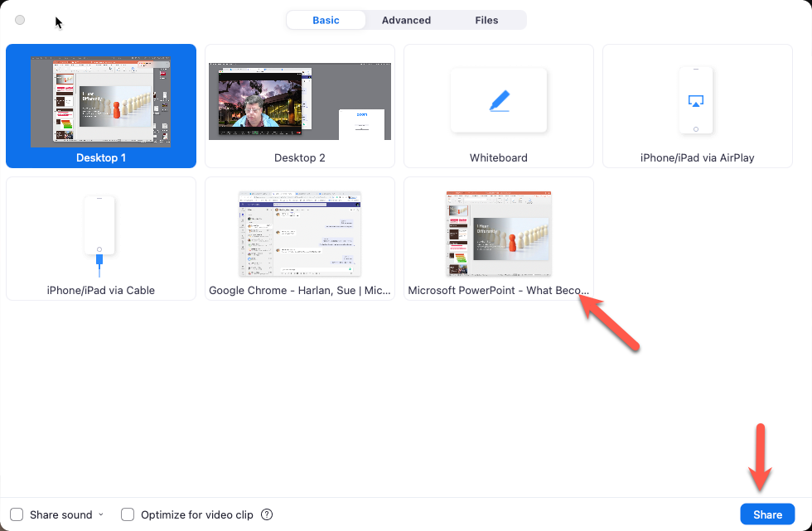Check the Share sound checkbox
The image size is (812, 531).
(x=16, y=514)
